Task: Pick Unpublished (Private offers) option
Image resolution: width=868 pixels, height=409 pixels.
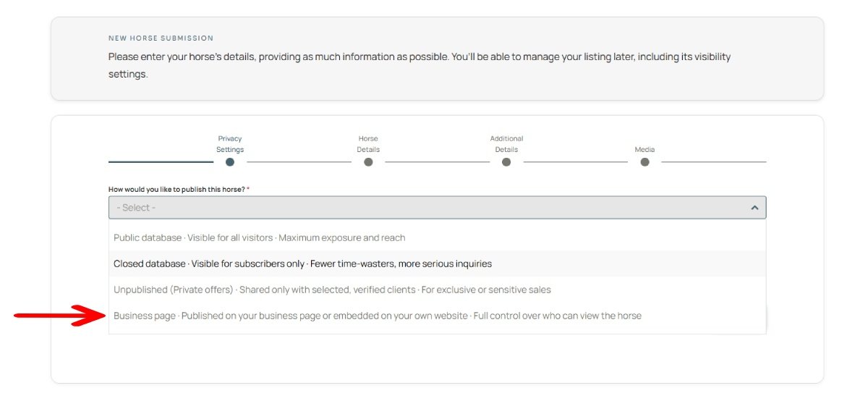Action: [x=332, y=290]
